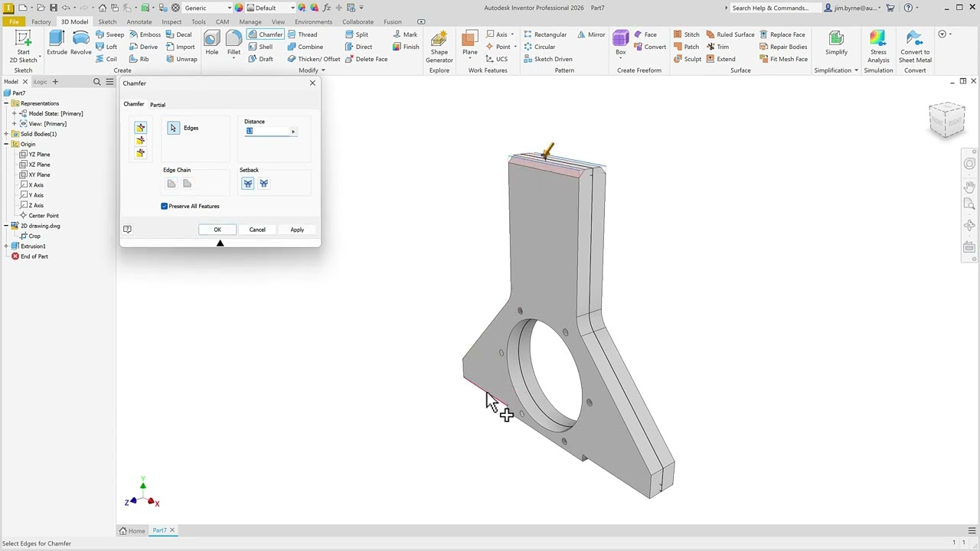Launch Shape Generator

coord(439,46)
